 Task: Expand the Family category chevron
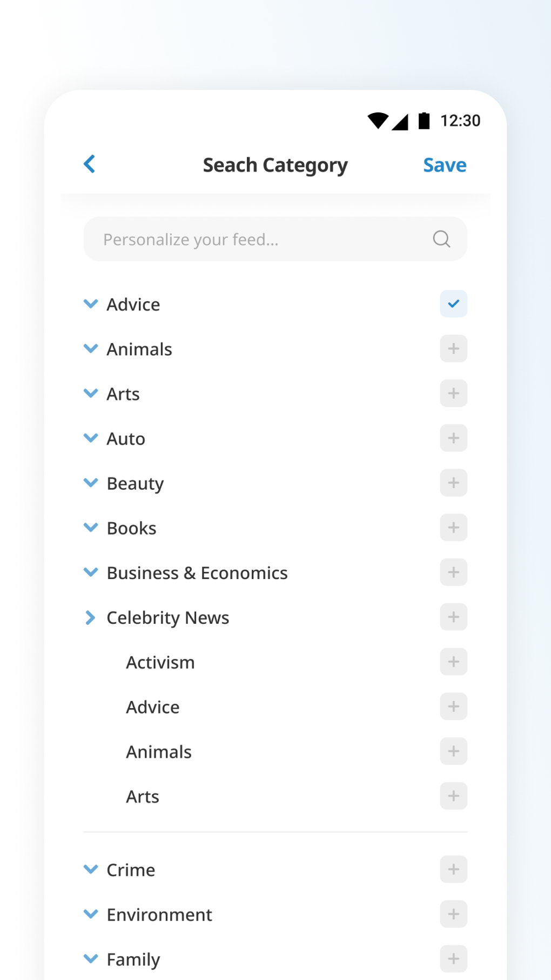[x=91, y=959]
